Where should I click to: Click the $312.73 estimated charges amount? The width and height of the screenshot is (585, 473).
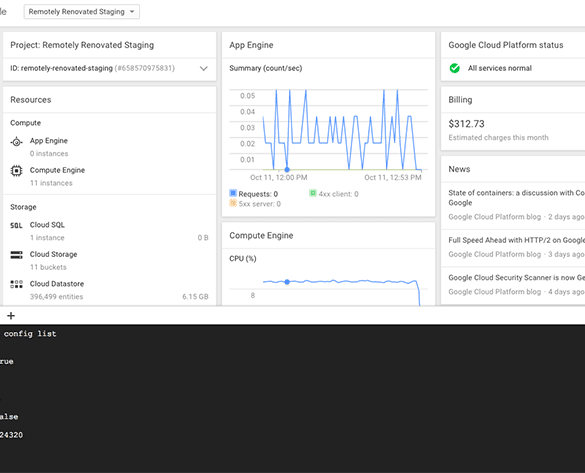tap(466, 124)
